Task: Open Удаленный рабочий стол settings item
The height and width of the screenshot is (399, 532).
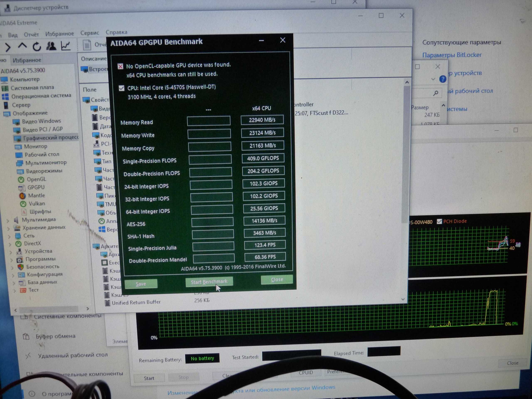Action: pos(73,355)
